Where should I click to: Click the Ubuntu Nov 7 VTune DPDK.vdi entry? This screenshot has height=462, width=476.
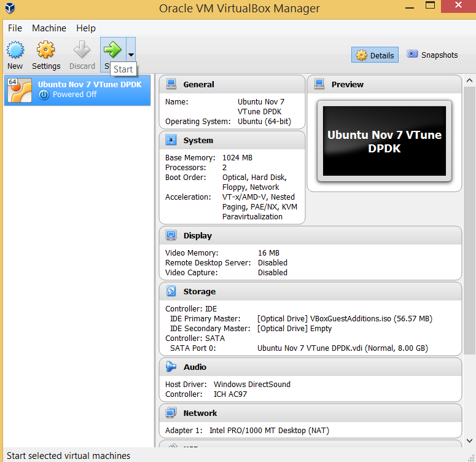343,348
